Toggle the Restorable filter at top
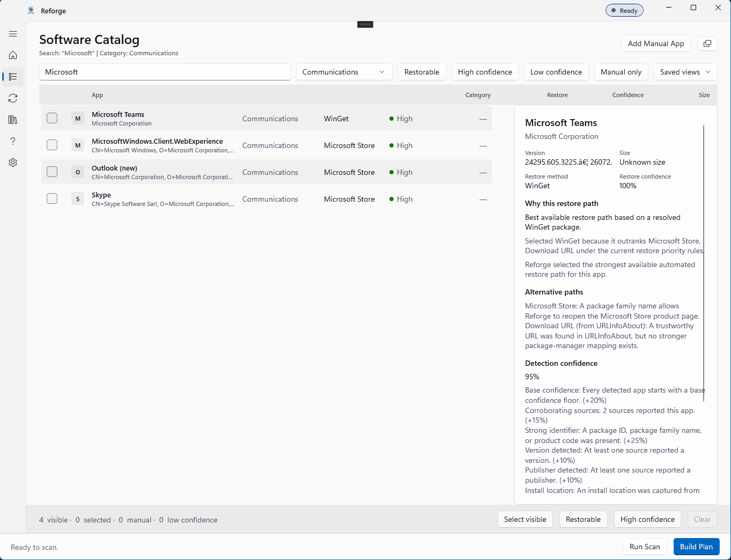The height and width of the screenshot is (560, 731). 422,72
